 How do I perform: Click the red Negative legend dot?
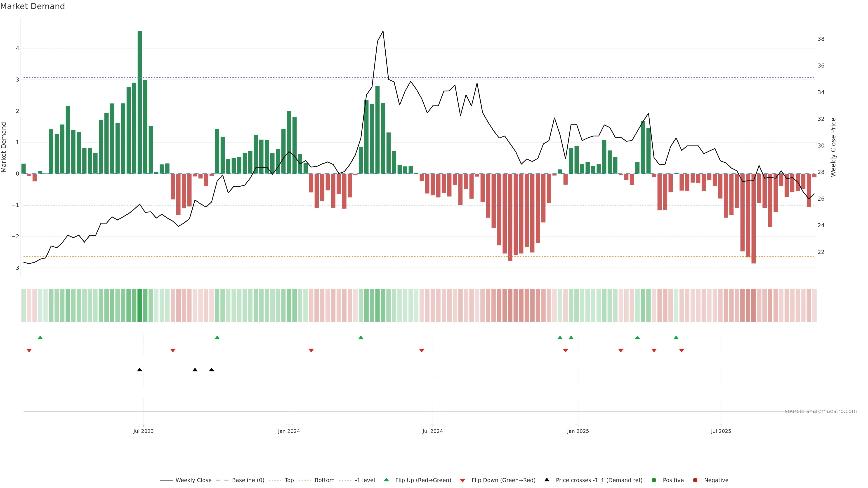point(695,480)
